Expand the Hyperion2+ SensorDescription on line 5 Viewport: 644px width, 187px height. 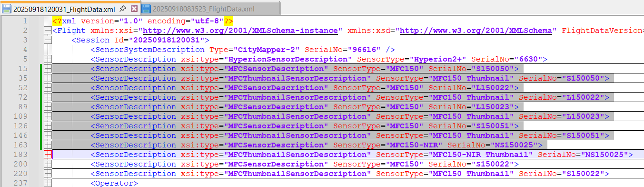(x=47, y=59)
